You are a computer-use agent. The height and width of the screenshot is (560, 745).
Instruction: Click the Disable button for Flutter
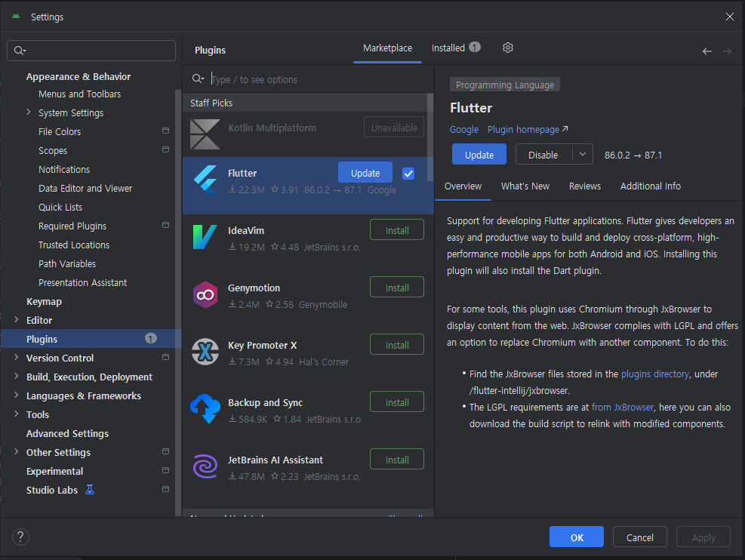click(543, 155)
